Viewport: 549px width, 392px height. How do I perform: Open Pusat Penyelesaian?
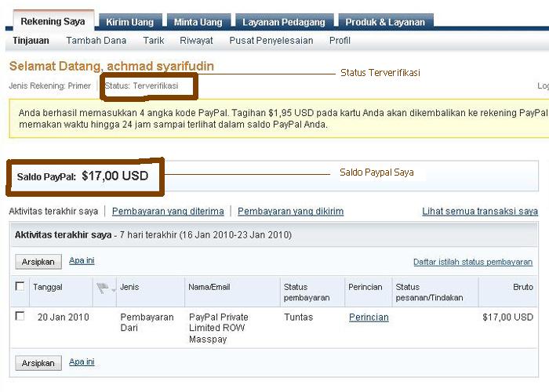271,41
